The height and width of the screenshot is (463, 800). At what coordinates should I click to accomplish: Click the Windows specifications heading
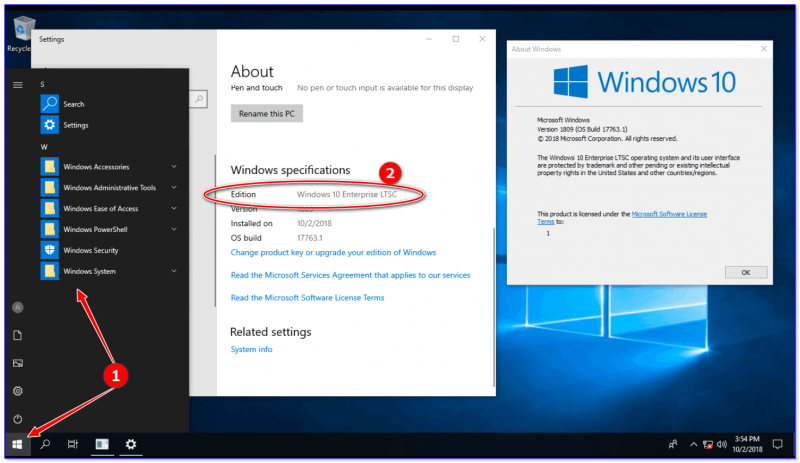(x=290, y=170)
